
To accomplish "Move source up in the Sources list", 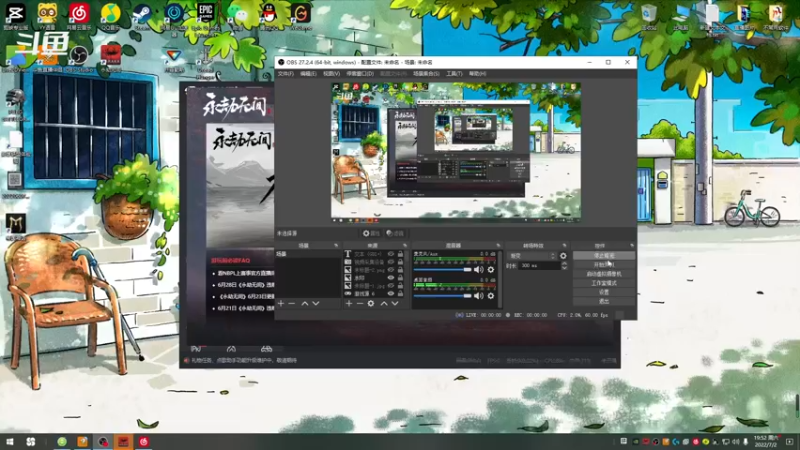I will tap(384, 304).
